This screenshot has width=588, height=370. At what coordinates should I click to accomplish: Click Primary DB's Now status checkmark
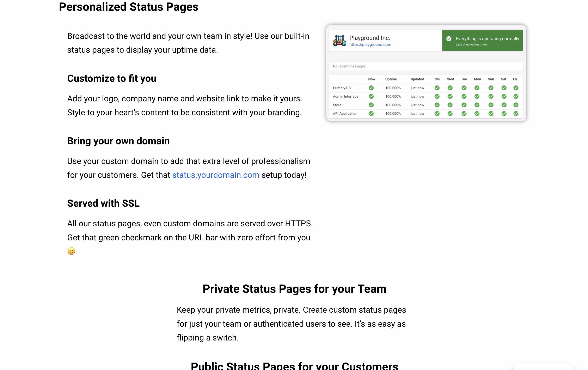click(371, 88)
